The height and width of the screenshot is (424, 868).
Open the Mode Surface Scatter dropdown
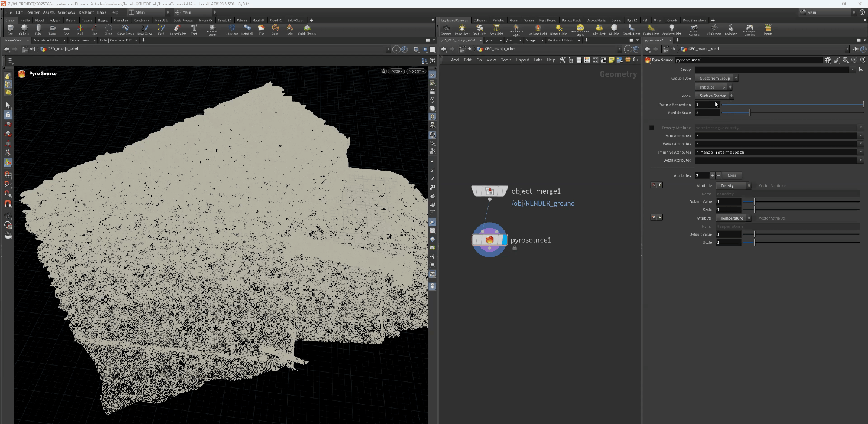point(714,96)
